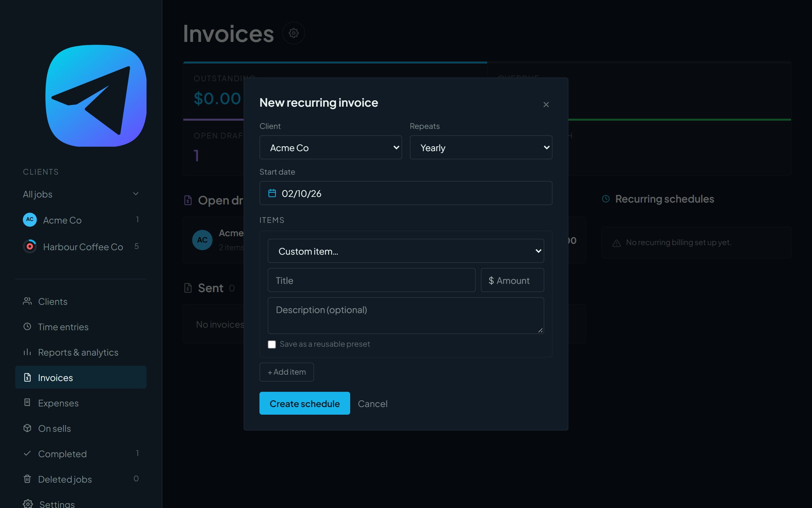The width and height of the screenshot is (812, 508).
Task: Click the On sells box icon
Action: click(27, 428)
